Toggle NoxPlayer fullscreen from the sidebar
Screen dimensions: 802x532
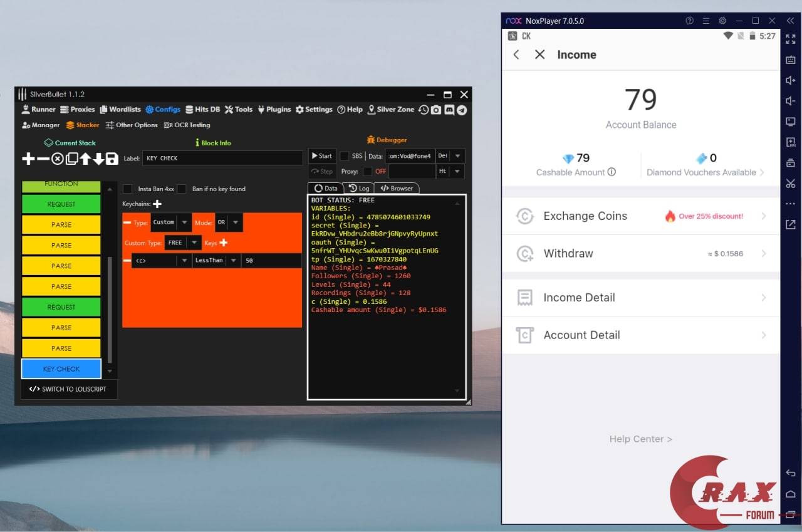[x=791, y=39]
